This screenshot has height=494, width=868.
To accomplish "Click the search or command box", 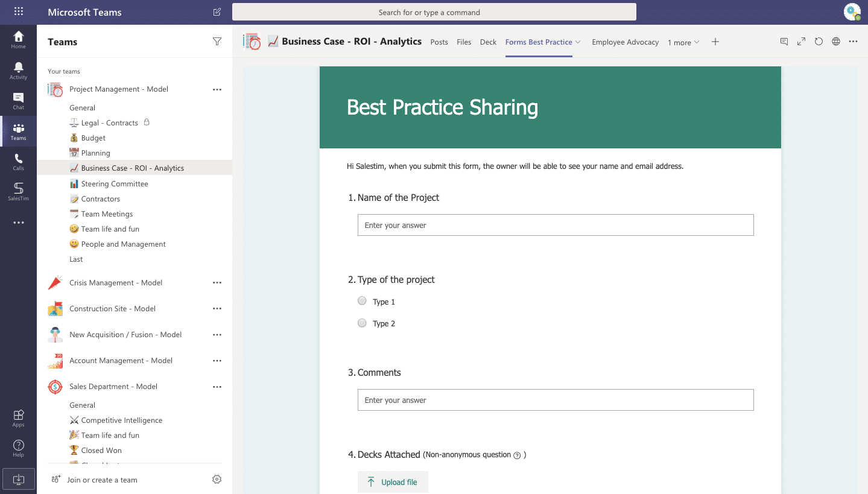I will [434, 12].
